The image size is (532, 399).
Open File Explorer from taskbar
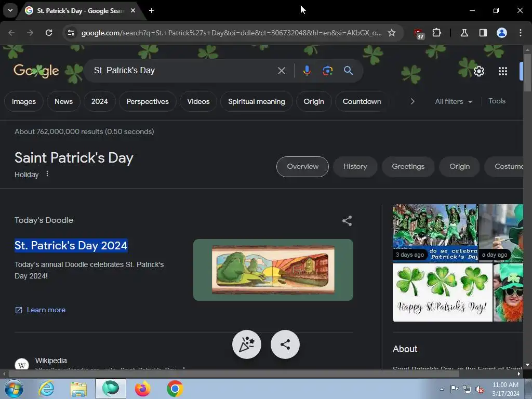(x=78, y=389)
